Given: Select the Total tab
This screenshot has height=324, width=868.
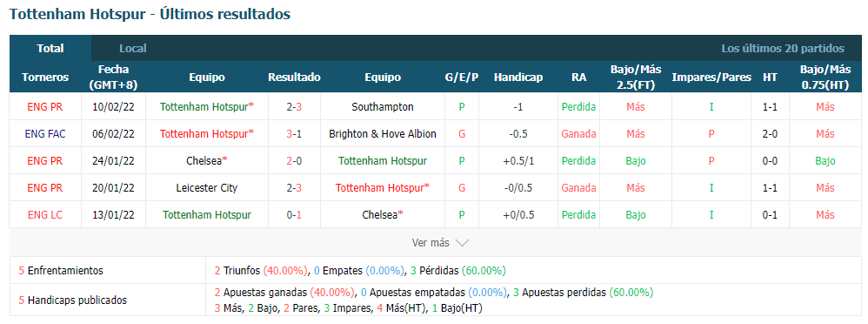Looking at the screenshot, I should (x=50, y=48).
